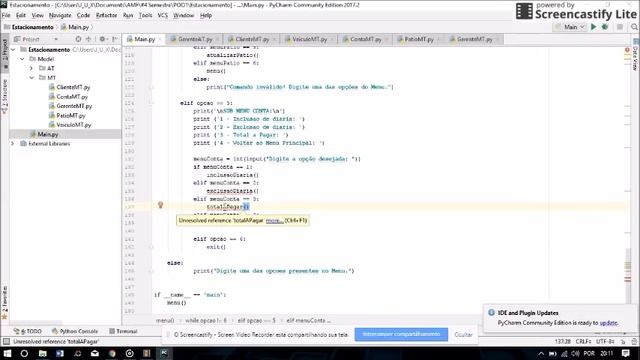
Task: Click the scroll-from-source target icon in Project panel
Action: click(x=78, y=39)
